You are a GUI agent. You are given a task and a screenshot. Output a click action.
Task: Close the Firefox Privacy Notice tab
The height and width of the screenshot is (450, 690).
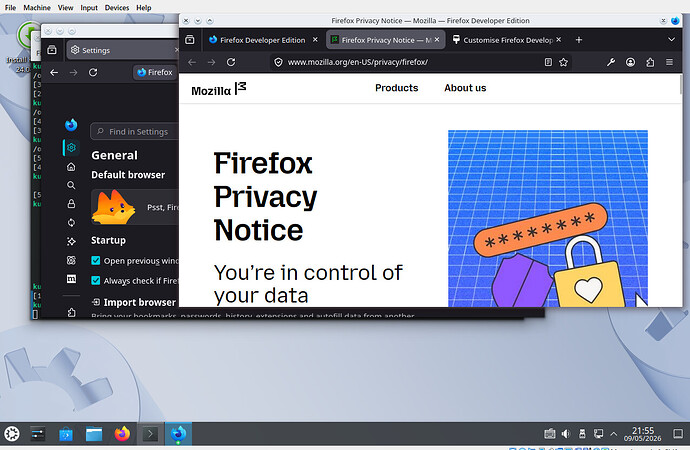437,40
